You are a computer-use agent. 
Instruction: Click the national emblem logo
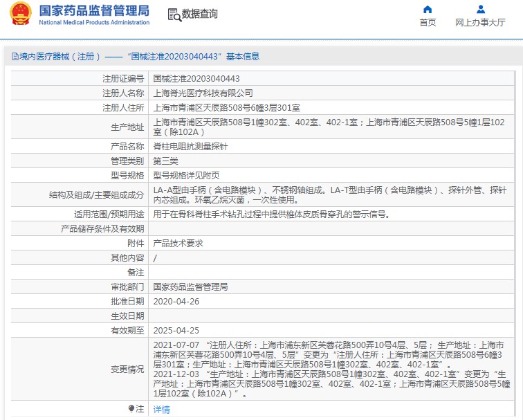(x=20, y=14)
